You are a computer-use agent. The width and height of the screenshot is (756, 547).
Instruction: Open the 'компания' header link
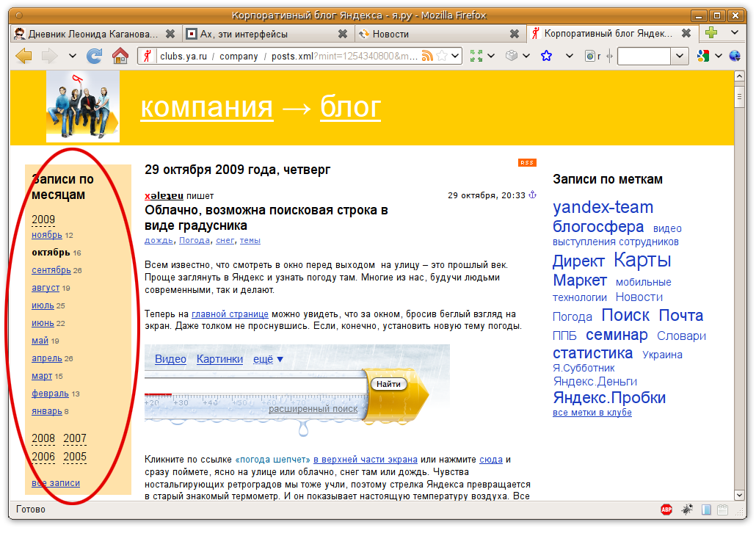tap(206, 107)
